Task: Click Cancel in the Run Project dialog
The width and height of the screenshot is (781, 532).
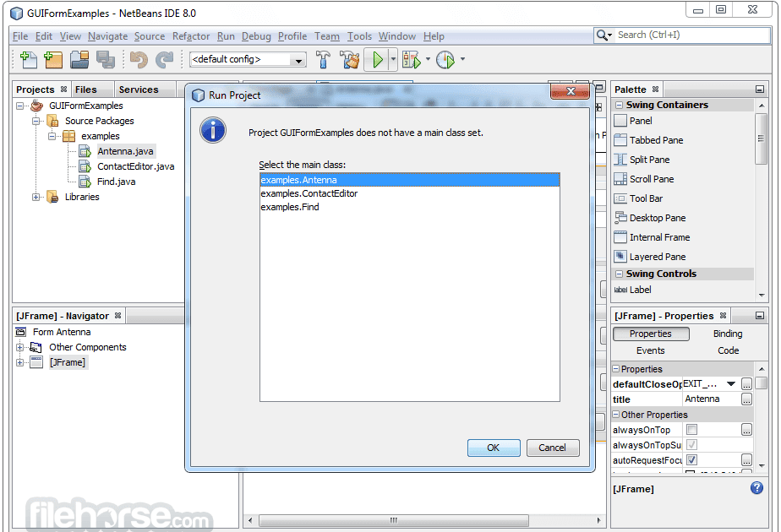Action: pos(553,448)
